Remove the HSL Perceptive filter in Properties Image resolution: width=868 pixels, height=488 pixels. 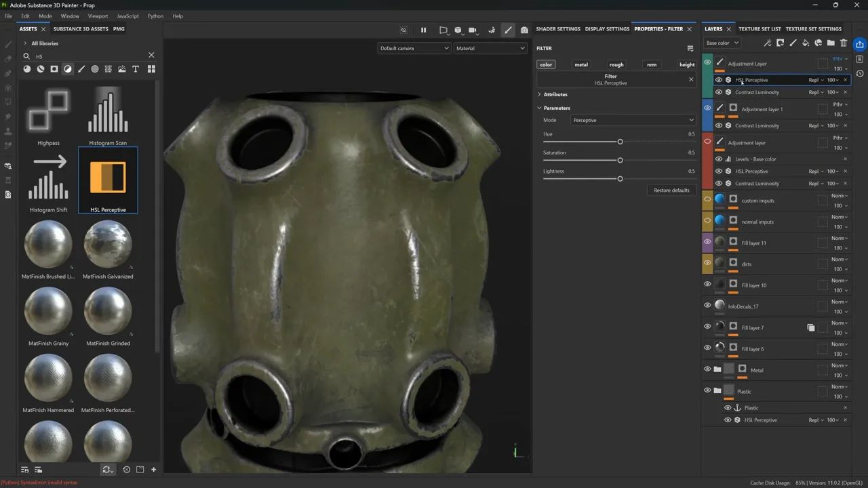[691, 79]
